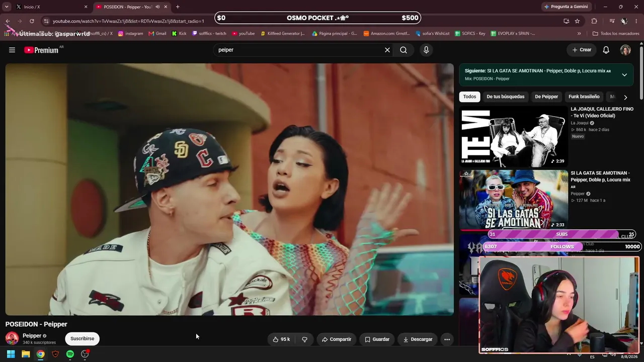Open the Killfeed Generator bookmark
The image size is (644, 362).
282,34
